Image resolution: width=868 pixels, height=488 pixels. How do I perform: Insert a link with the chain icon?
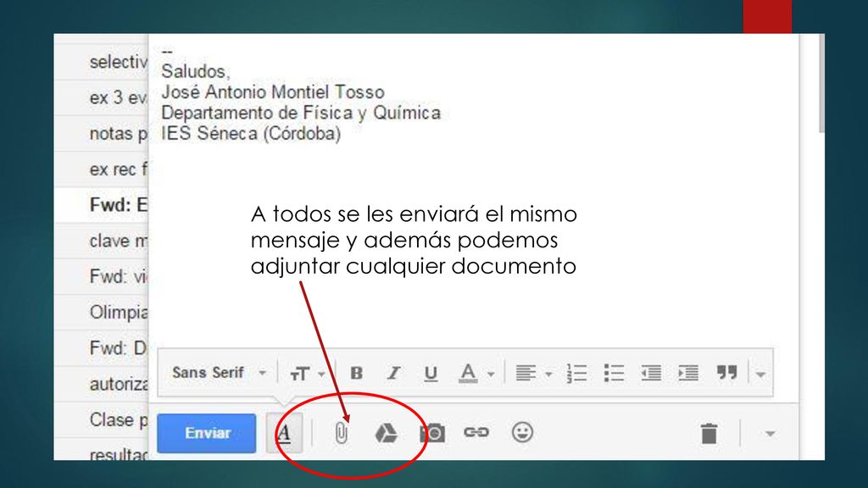[476, 432]
